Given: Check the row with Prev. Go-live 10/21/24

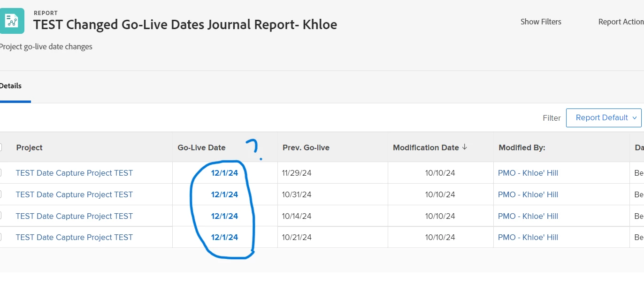Looking at the screenshot, I should [x=0, y=237].
